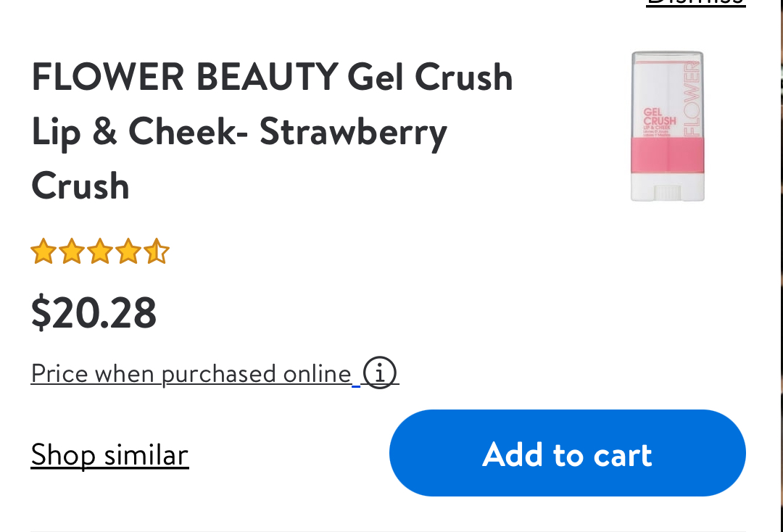The image size is (783, 532).
Task: Click the Add to cart button
Action: (567, 453)
